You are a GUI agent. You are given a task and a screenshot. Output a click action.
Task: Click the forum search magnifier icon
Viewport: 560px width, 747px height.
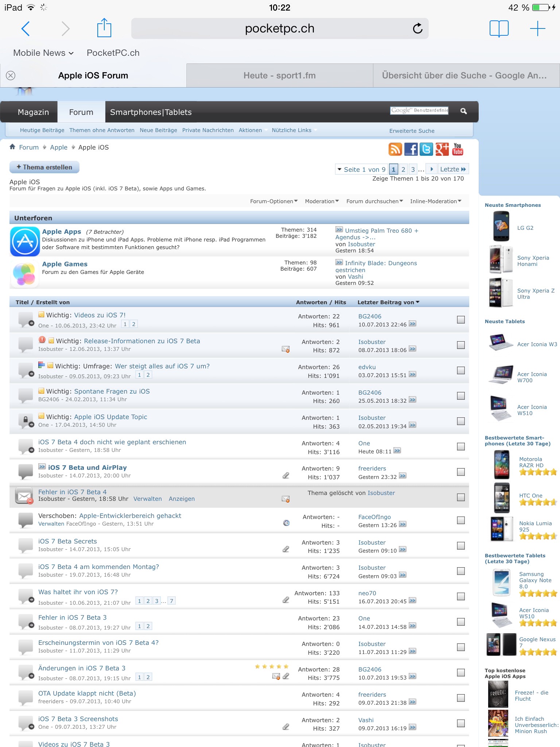(463, 111)
